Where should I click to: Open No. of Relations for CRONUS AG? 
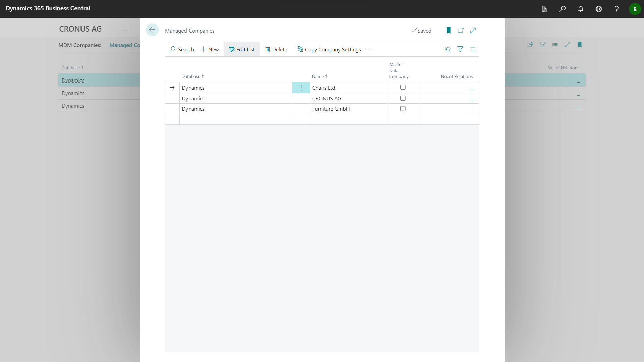click(x=472, y=99)
